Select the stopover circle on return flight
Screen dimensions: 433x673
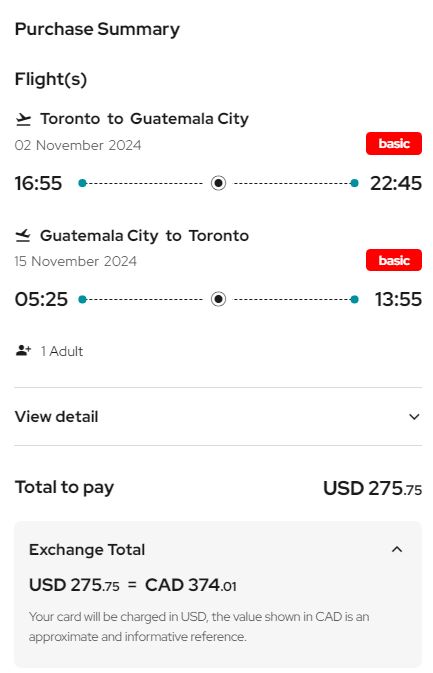pos(218,299)
